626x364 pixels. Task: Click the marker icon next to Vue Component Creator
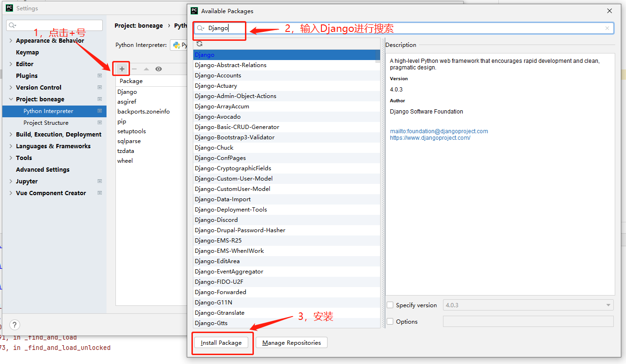[x=99, y=193]
